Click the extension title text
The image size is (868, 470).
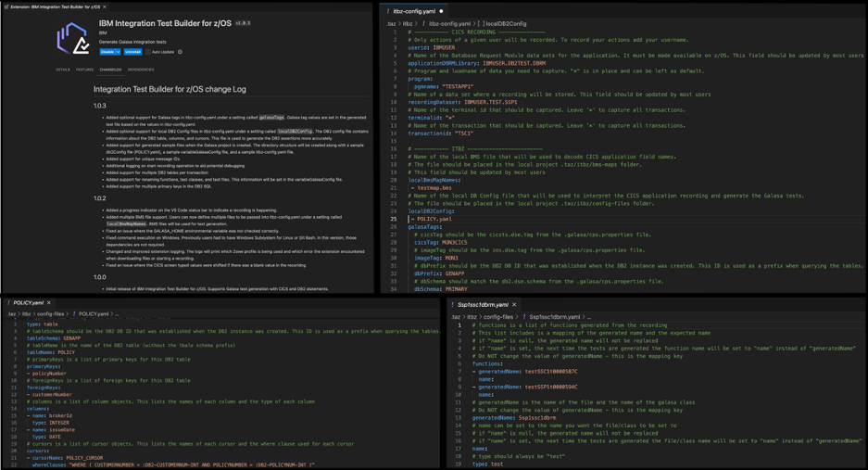click(165, 23)
